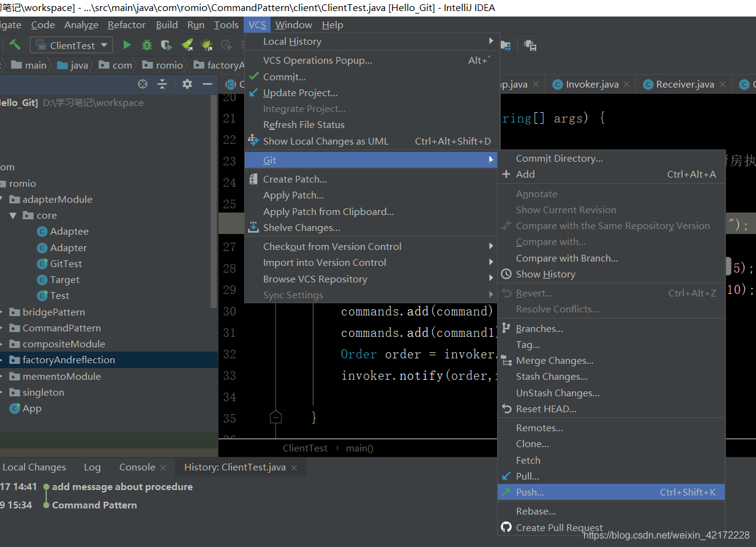756x547 pixels.
Task: Collapse all in Project panel
Action: 162,84
